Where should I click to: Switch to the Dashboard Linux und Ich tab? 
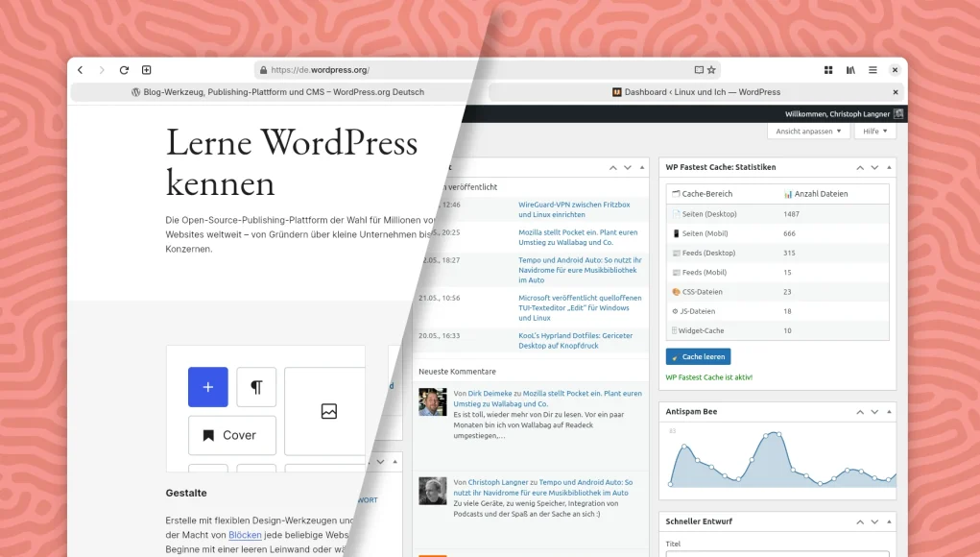click(x=696, y=92)
